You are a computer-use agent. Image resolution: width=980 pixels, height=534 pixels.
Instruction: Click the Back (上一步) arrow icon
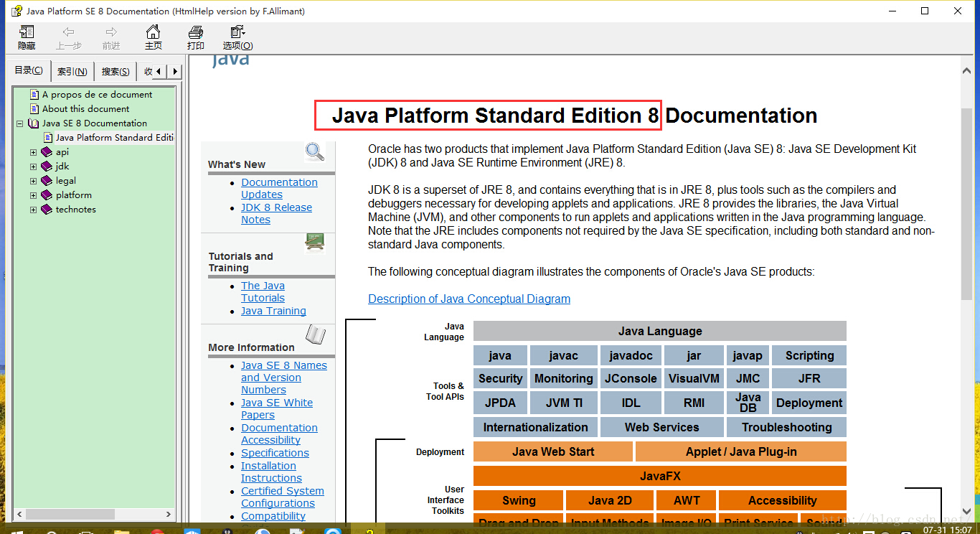tap(68, 32)
